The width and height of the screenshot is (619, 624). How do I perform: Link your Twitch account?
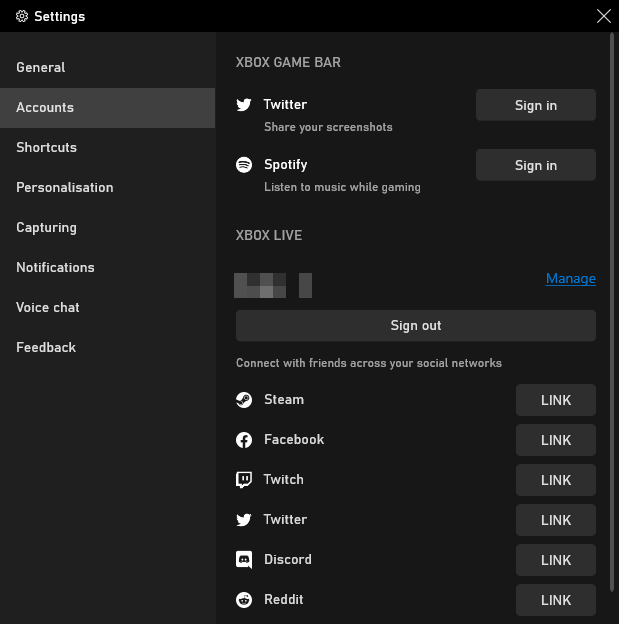pos(556,480)
